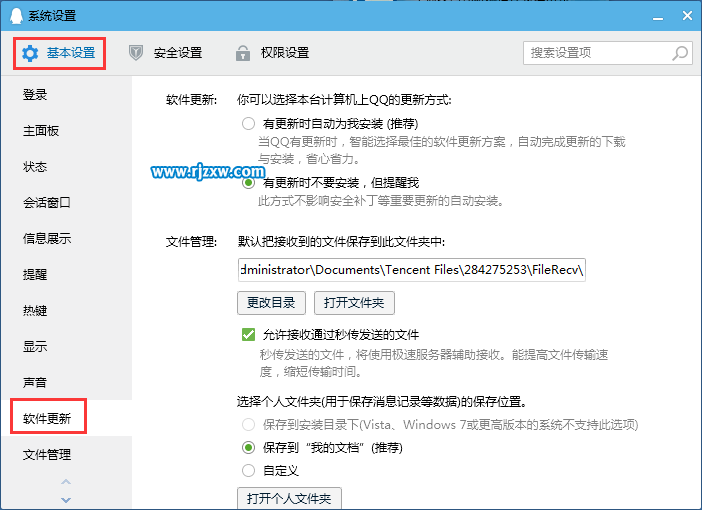Open the 基本设置 tab

pos(59,53)
